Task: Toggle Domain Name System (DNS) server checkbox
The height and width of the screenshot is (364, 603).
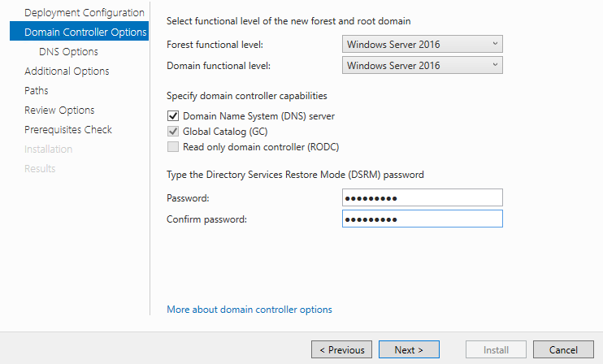Action: 173,115
